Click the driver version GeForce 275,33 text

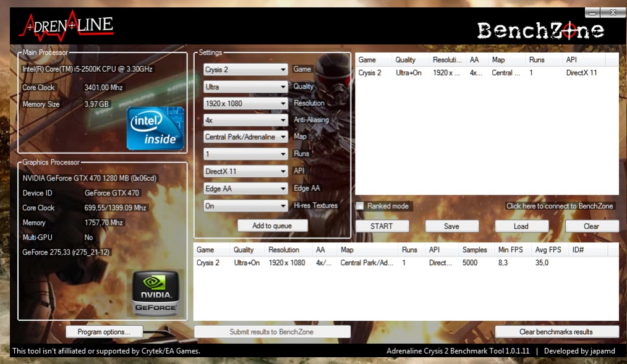click(x=66, y=252)
